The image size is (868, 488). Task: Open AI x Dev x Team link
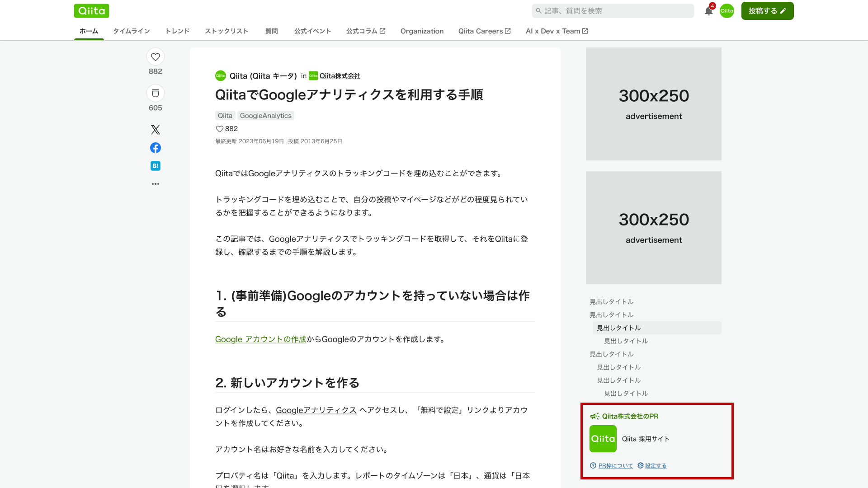[x=557, y=31]
